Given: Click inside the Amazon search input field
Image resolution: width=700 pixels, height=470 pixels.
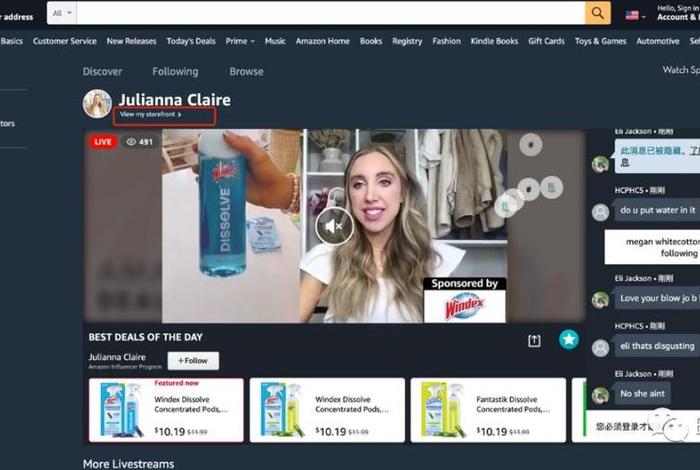Looking at the screenshot, I should [x=330, y=13].
